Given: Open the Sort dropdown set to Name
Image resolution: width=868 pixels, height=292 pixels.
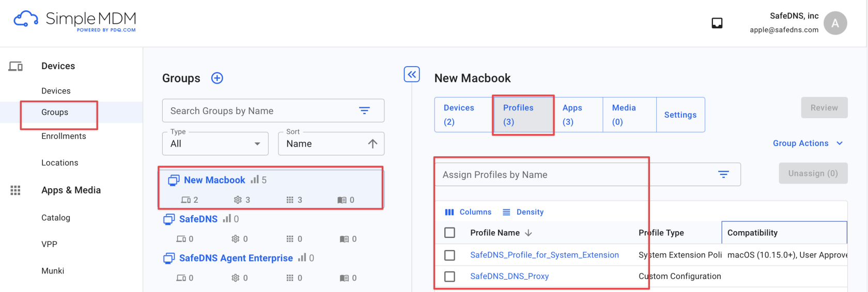Looking at the screenshot, I should click(331, 143).
